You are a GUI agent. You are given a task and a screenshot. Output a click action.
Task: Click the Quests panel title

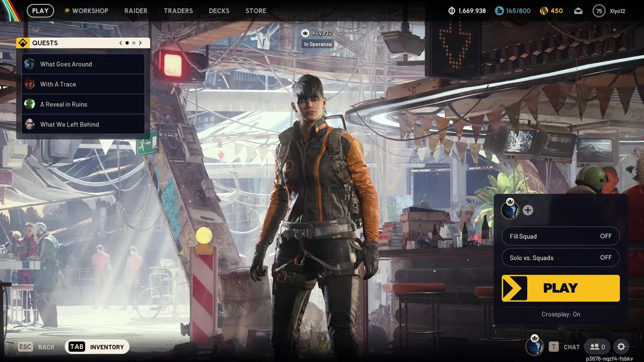point(45,43)
